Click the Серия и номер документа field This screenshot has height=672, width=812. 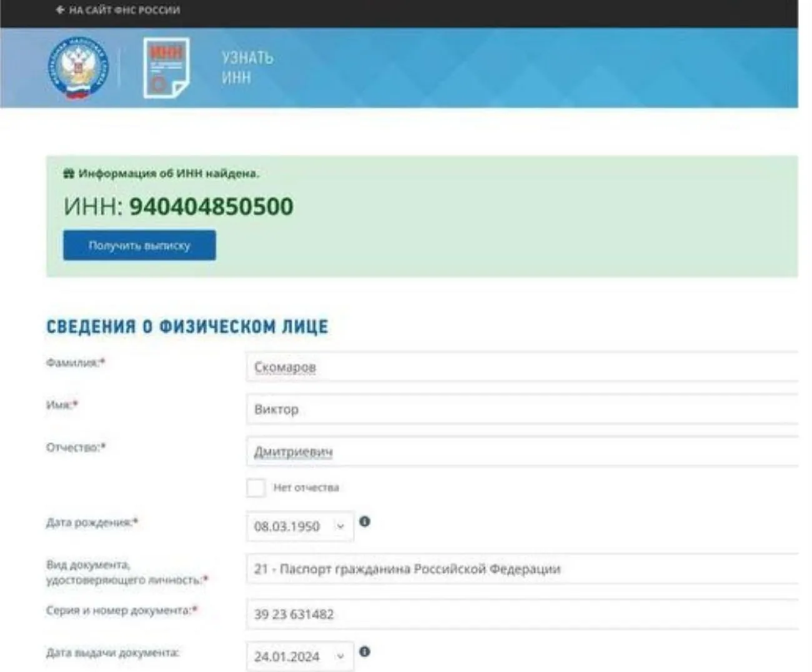click(x=522, y=615)
